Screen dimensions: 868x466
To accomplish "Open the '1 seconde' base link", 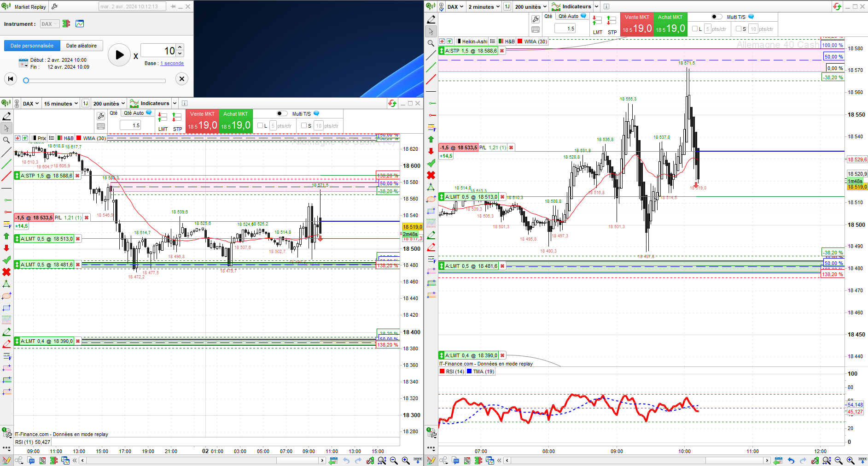I will point(172,63).
